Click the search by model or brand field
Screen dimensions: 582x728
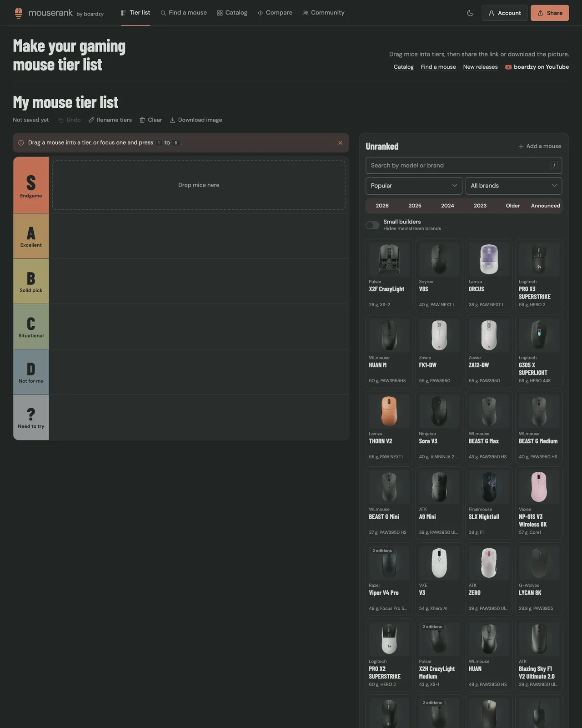[x=464, y=166]
